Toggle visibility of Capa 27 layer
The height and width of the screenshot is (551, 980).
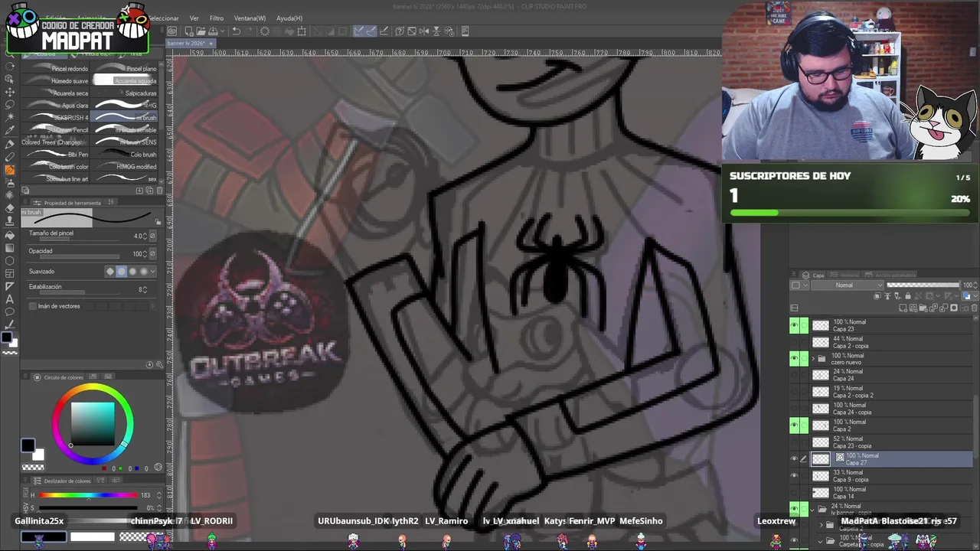[x=794, y=459]
